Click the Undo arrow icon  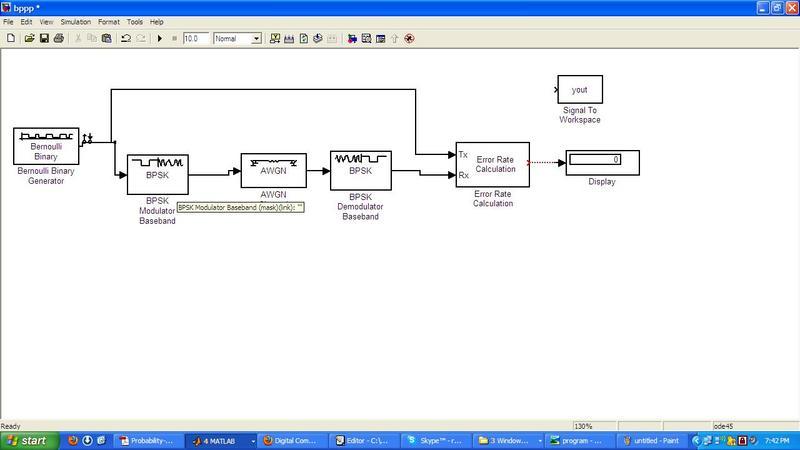(x=126, y=39)
